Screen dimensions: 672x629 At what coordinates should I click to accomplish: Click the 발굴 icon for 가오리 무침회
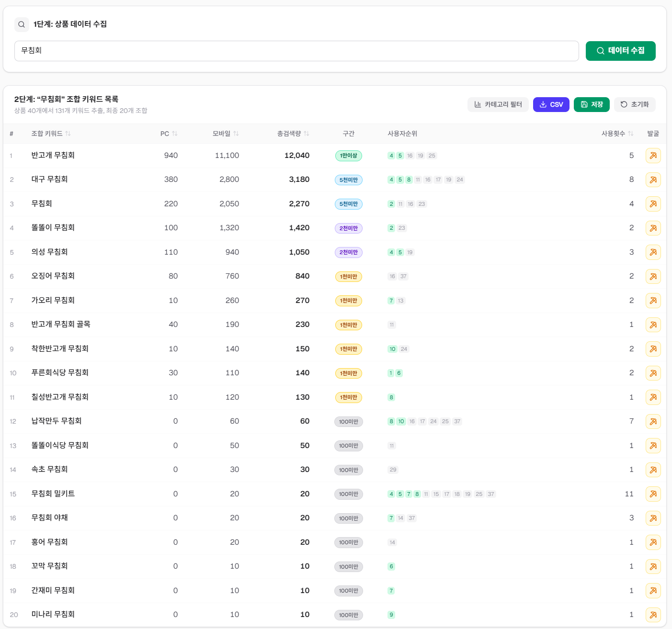(653, 301)
